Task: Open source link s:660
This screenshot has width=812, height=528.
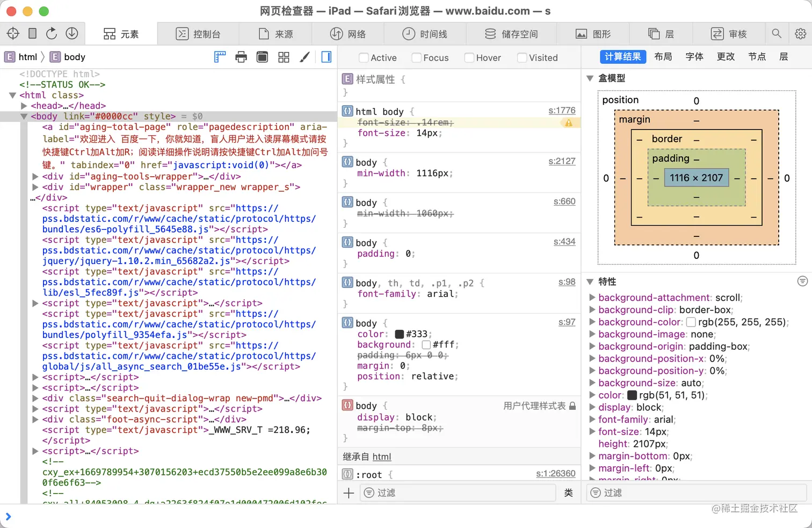Action: [564, 201]
